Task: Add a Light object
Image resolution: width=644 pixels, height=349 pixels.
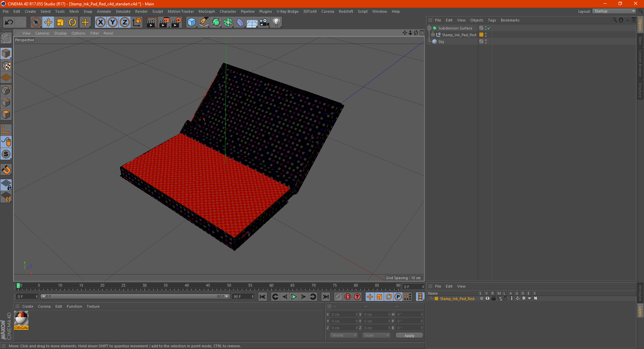Action: coord(276,22)
